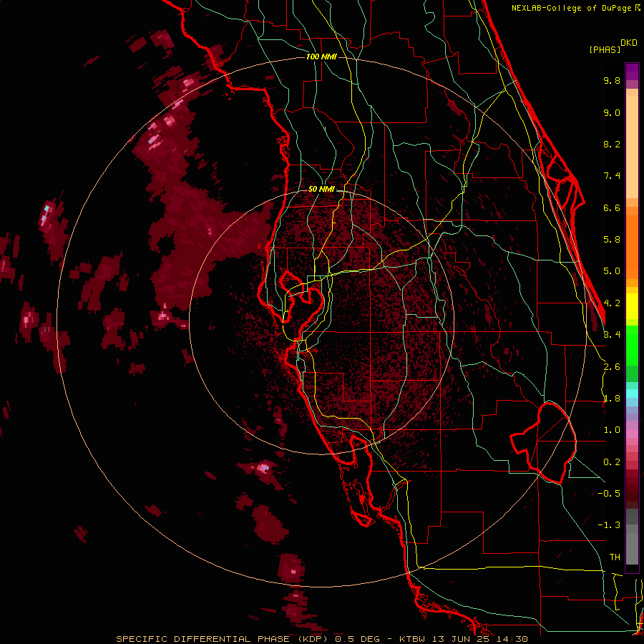Click the TH threshold label on scale
The image size is (644, 644).
click(615, 557)
